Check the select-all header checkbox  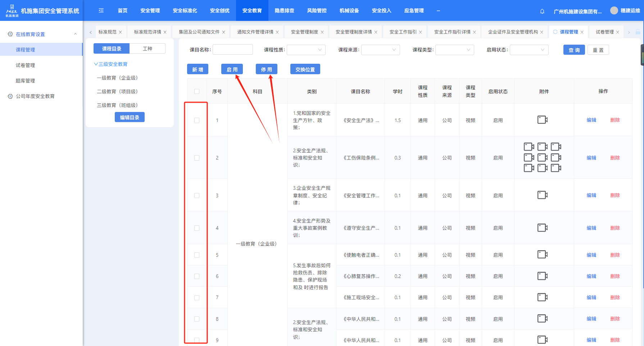tap(197, 91)
